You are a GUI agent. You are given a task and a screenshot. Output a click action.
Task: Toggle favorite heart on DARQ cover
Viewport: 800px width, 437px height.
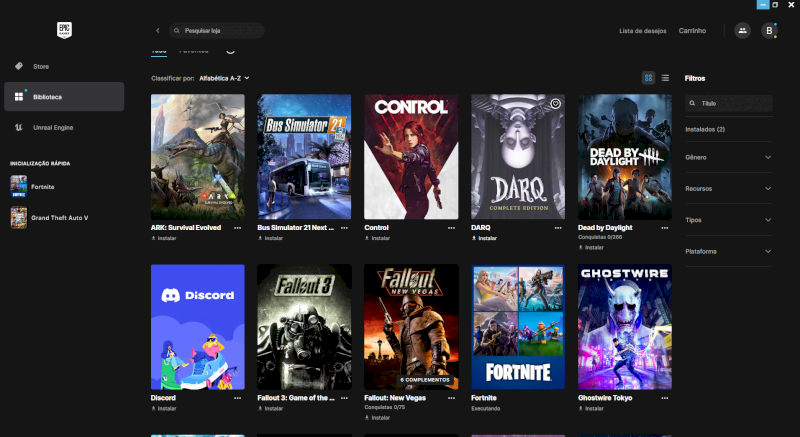(555, 103)
